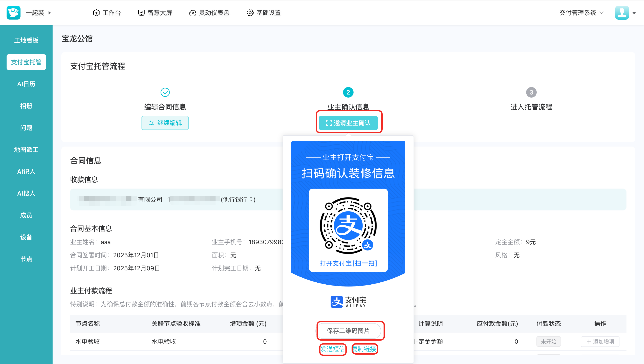Open the user avatar dropdown arrow
Viewport: 644px width, 364px height.
click(x=634, y=13)
